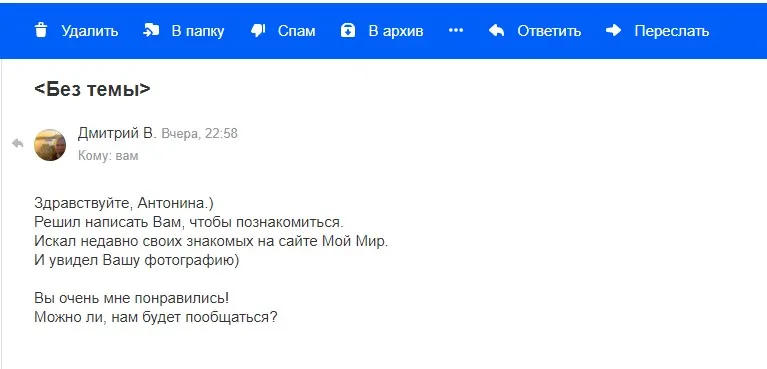Open sender name Дмитрий В. link
The width and height of the screenshot is (767, 369).
(x=116, y=133)
